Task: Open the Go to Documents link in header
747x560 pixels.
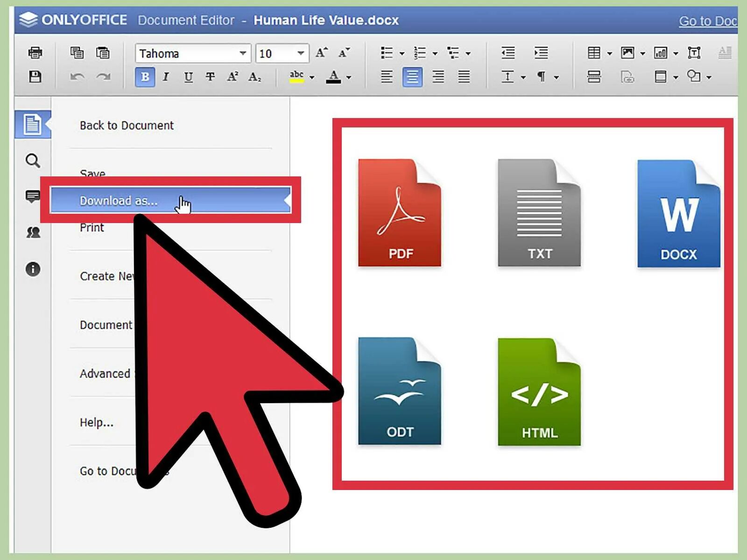Action: point(708,21)
